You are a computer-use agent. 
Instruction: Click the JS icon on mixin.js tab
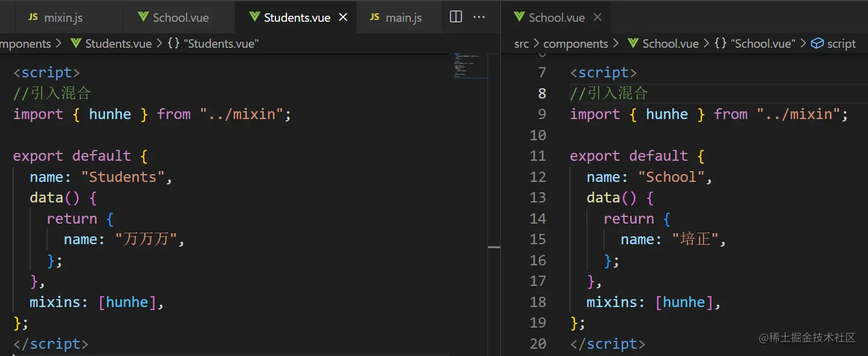click(34, 18)
